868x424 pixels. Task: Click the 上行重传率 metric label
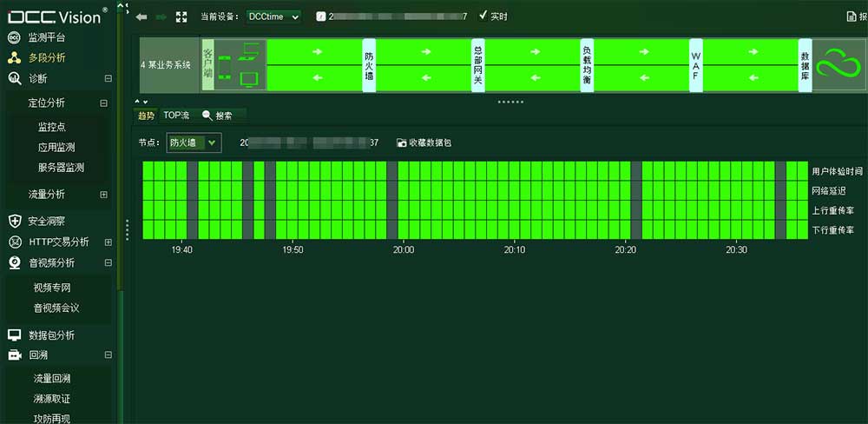coord(833,210)
